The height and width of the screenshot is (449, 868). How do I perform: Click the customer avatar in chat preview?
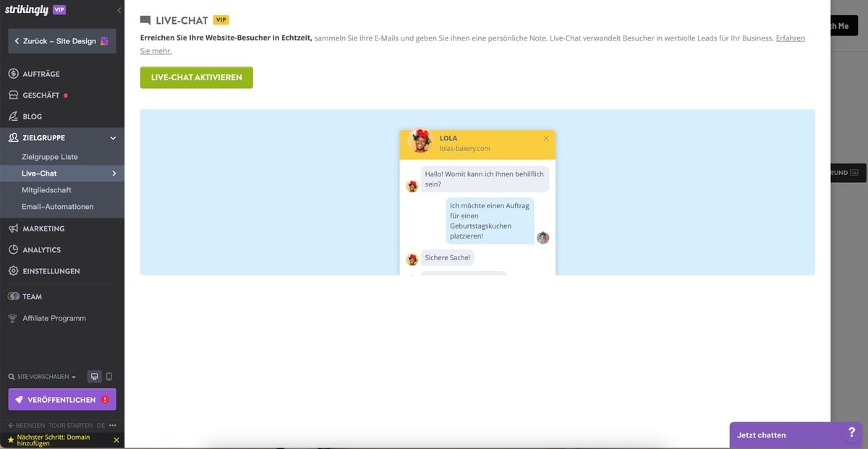click(543, 238)
